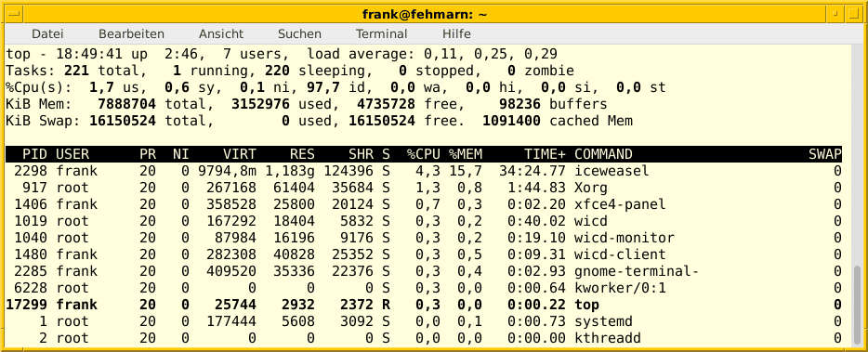Click the %CPU column header
Viewport: 868px width, 352px height.
pyautogui.click(x=424, y=154)
